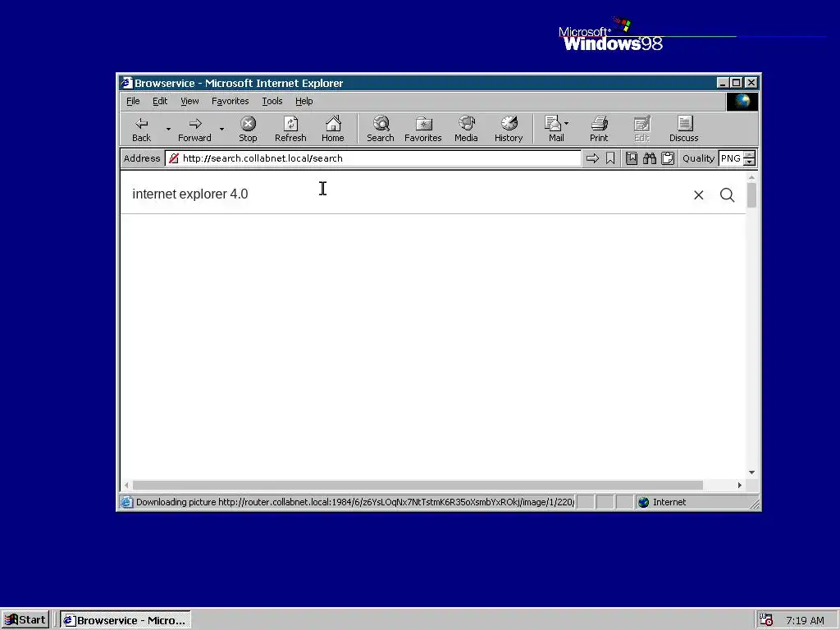Viewport: 840px width, 630px height.
Task: Click the 'Address' label
Action: [142, 158]
